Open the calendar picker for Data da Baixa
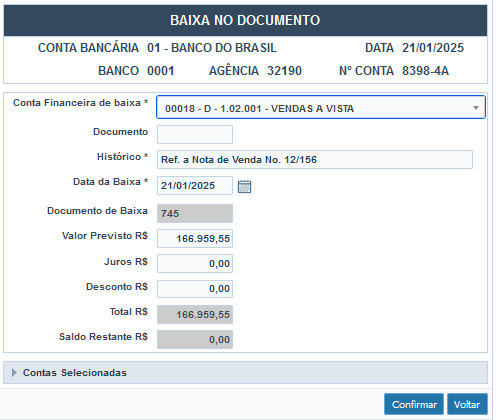 tap(244, 186)
